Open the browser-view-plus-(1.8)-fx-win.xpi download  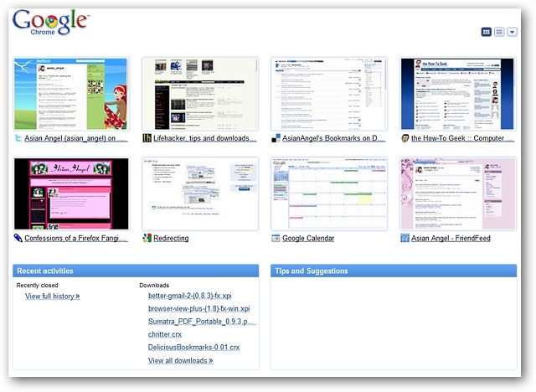click(x=199, y=308)
